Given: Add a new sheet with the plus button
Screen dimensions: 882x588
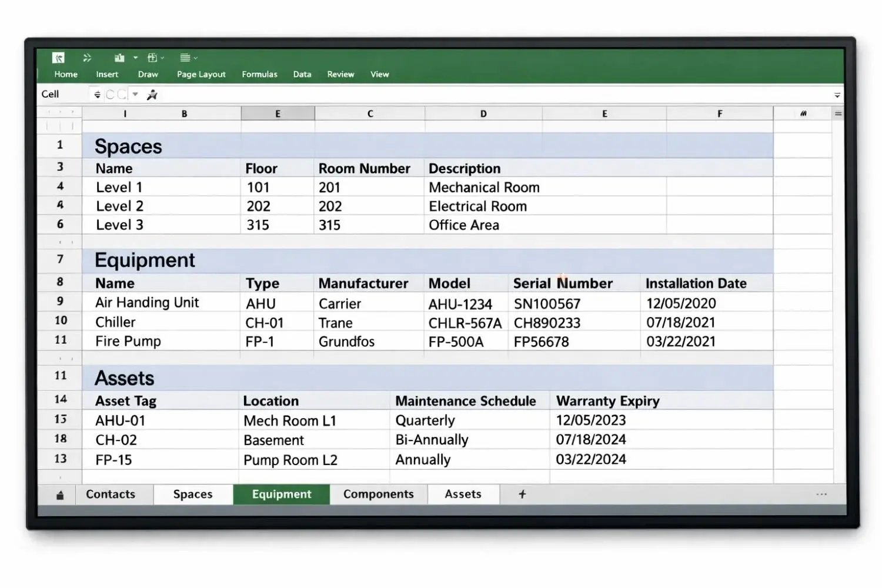Looking at the screenshot, I should (522, 494).
